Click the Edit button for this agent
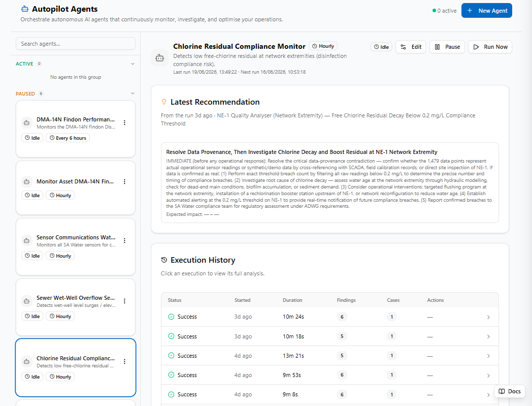This screenshot has height=406, width=532. [x=411, y=47]
